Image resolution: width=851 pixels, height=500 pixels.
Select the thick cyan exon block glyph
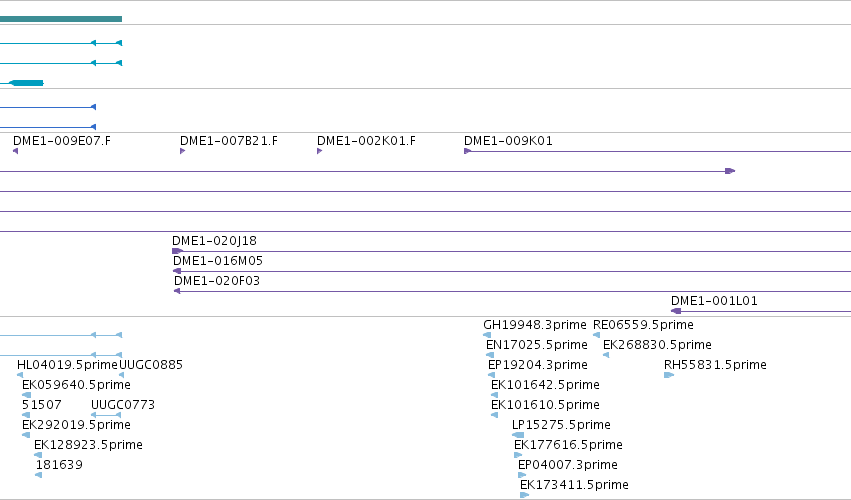point(27,83)
